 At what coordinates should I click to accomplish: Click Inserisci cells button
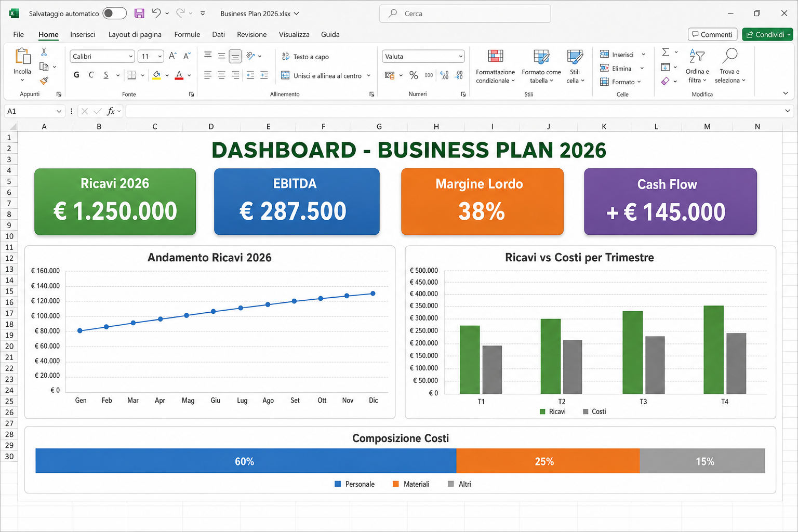622,55
